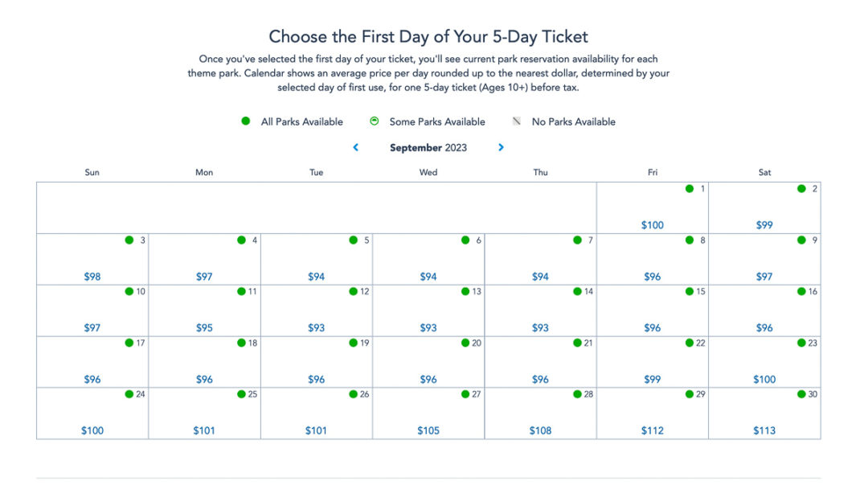Click the All Parks Available green dot icon
This screenshot has width=868, height=502.
tap(245, 121)
